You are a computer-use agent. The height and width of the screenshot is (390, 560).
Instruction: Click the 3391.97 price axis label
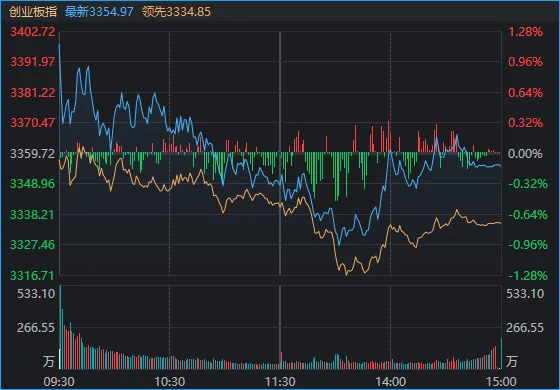(33, 62)
